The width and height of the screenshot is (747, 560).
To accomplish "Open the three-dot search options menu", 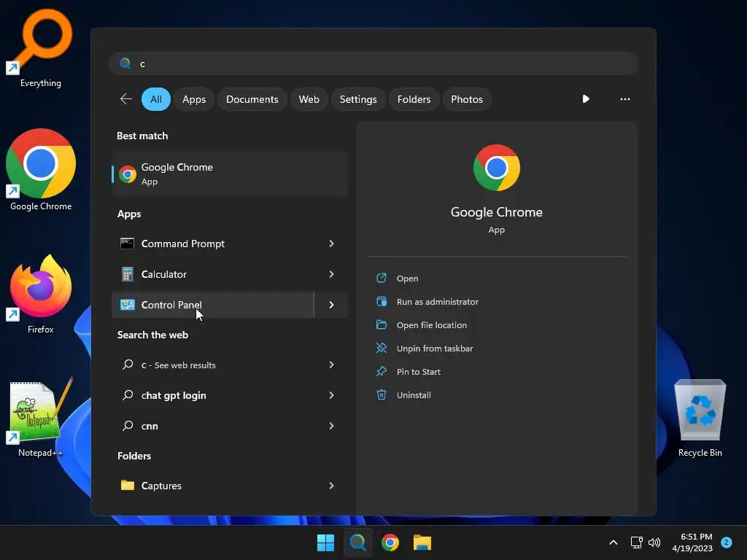I will click(x=625, y=99).
